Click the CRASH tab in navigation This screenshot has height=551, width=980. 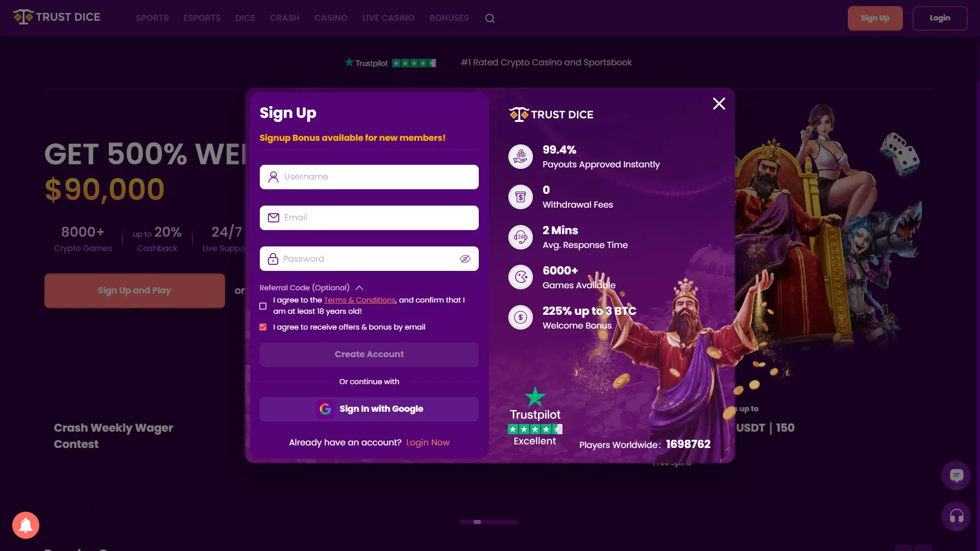(x=284, y=18)
